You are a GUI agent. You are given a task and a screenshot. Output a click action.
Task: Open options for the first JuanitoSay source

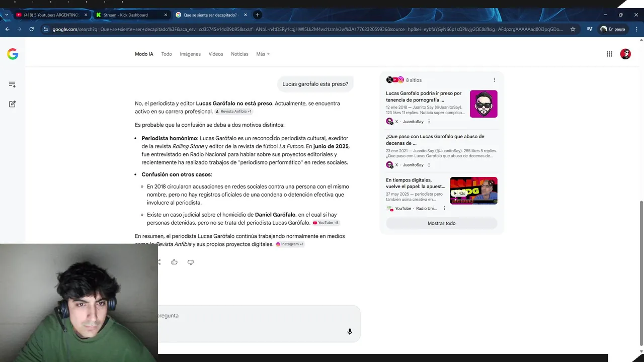pos(429,122)
